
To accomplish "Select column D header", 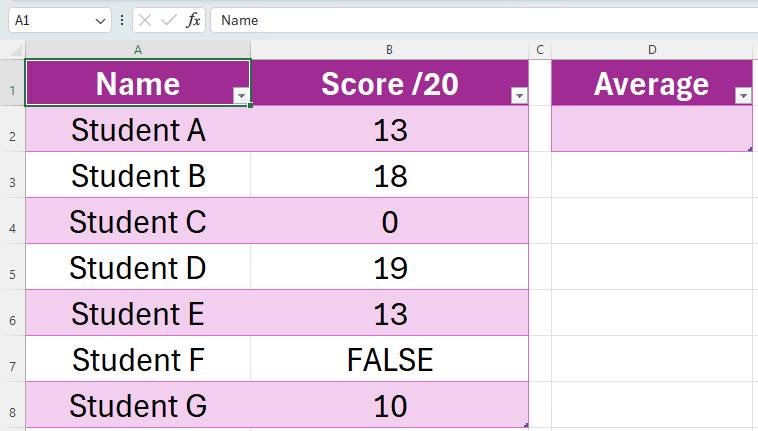I will 652,50.
